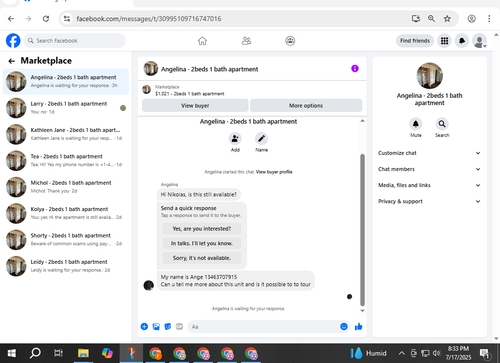Open Leidy conversation in list
The width and height of the screenshot is (500, 363).
(66, 266)
